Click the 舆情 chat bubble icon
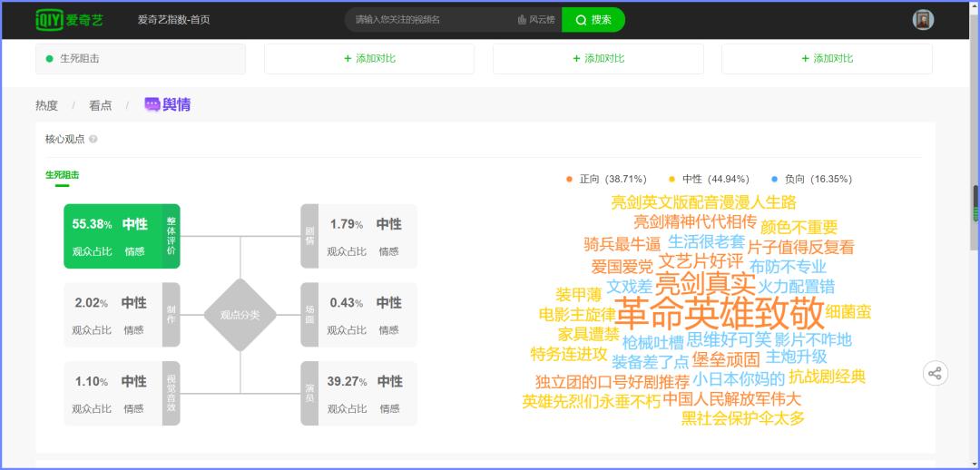The image size is (980, 470). (x=152, y=104)
